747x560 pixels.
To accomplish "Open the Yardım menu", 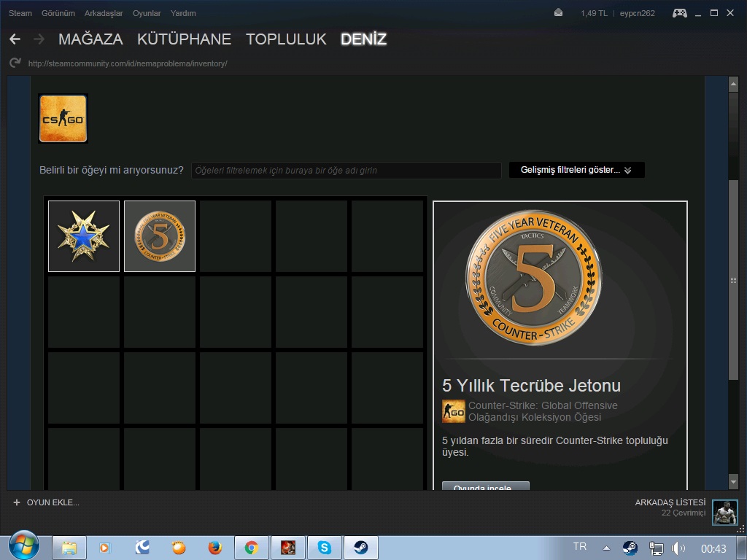I will (183, 13).
